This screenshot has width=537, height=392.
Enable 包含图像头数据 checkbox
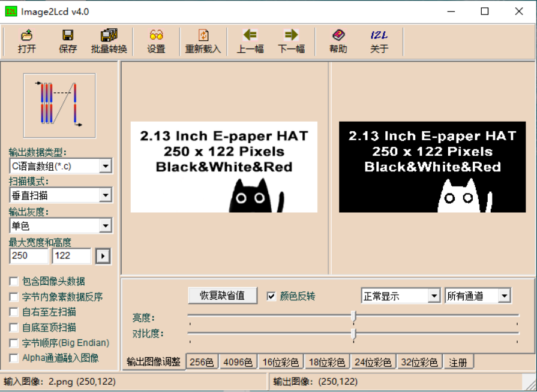pos(14,281)
